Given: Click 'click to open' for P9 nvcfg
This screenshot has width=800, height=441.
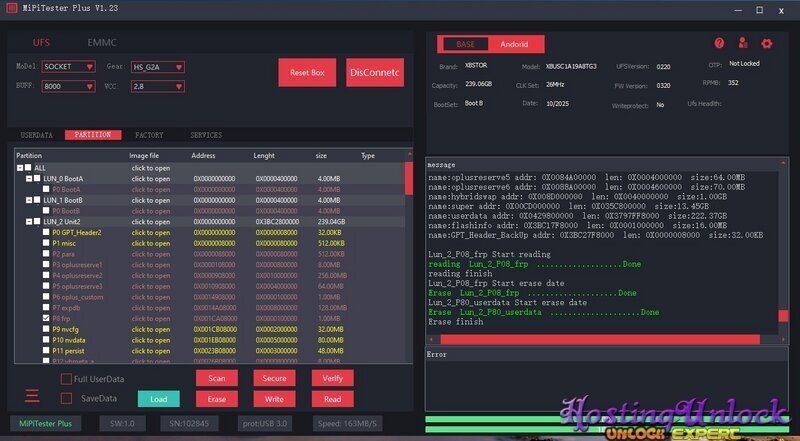Looking at the screenshot, I should tap(151, 329).
